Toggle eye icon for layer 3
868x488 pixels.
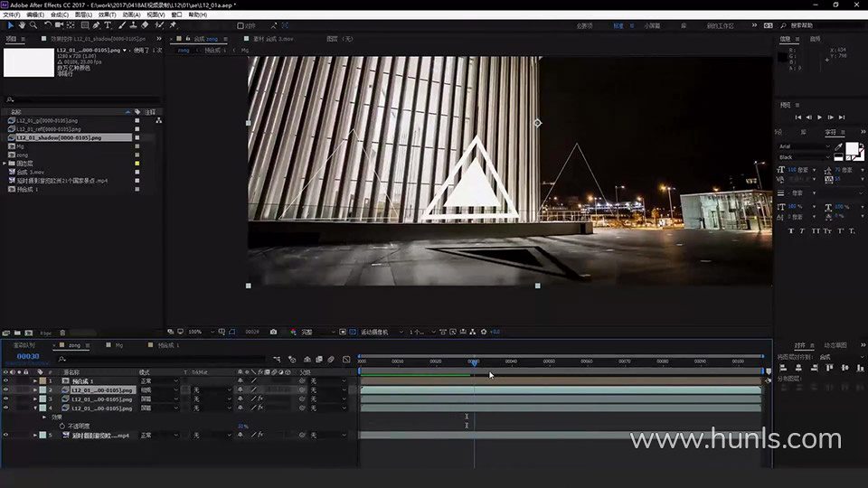tap(6, 399)
